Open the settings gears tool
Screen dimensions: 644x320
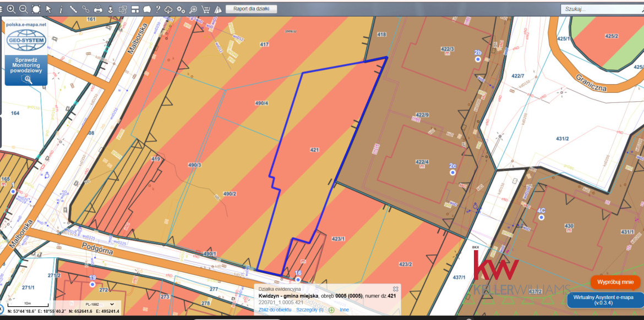pos(181,9)
